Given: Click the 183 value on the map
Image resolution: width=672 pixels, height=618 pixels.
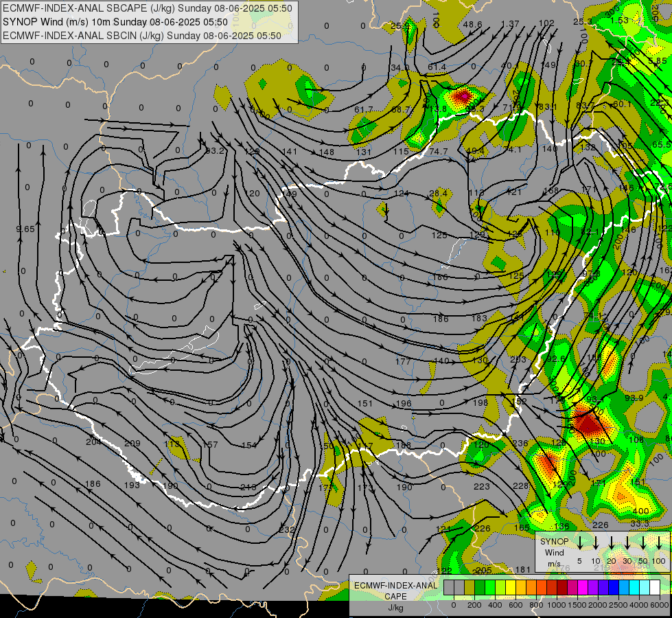Looking at the screenshot, I should tap(479, 318).
